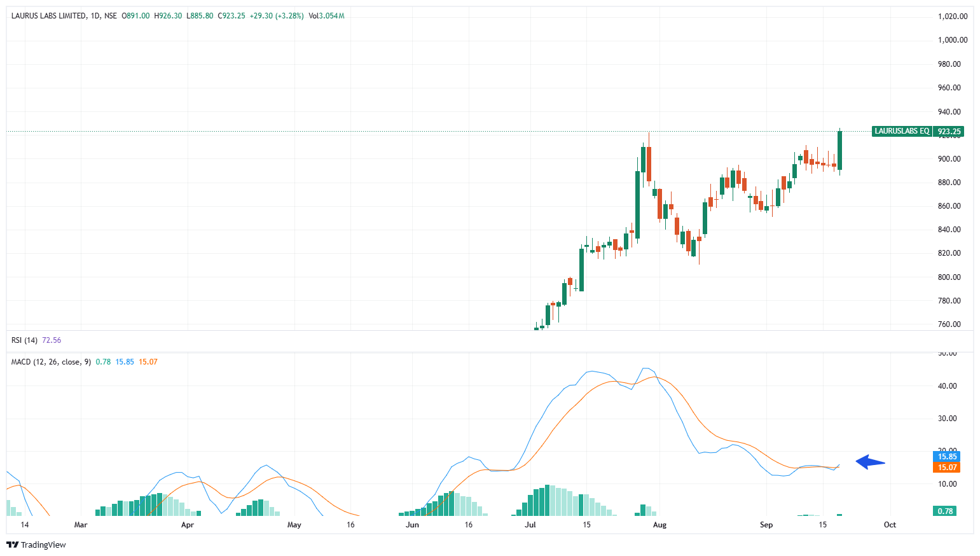Click the 840.00 price axis label

(x=949, y=230)
